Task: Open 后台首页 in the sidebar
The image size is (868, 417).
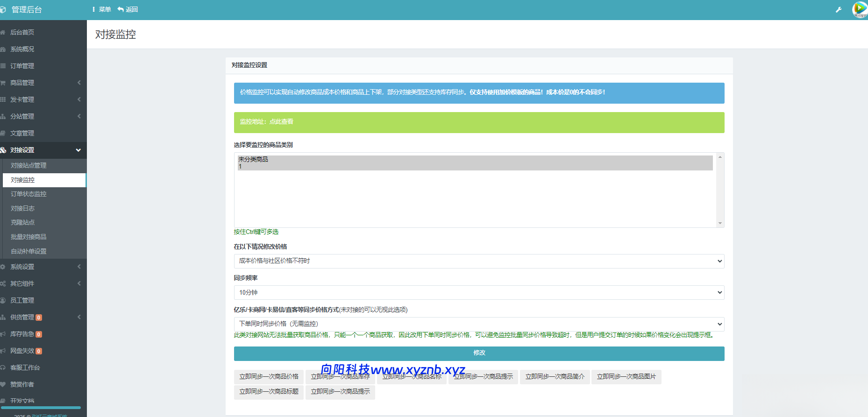Action: coord(43,32)
